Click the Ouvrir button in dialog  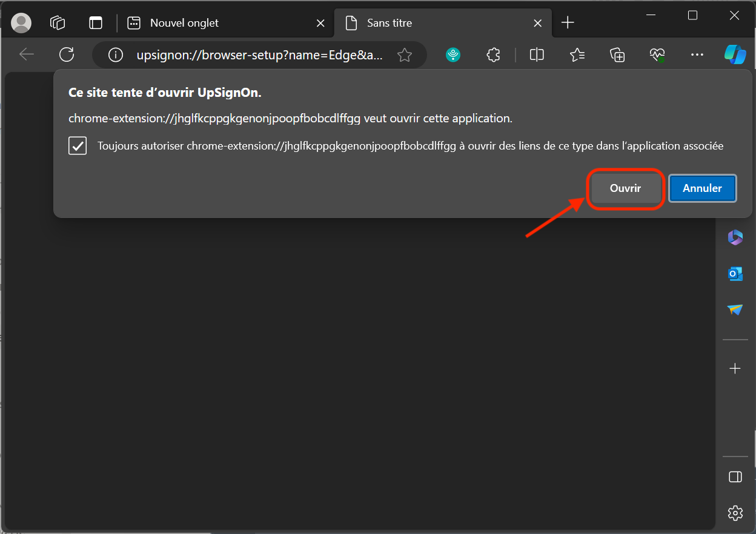click(x=625, y=188)
